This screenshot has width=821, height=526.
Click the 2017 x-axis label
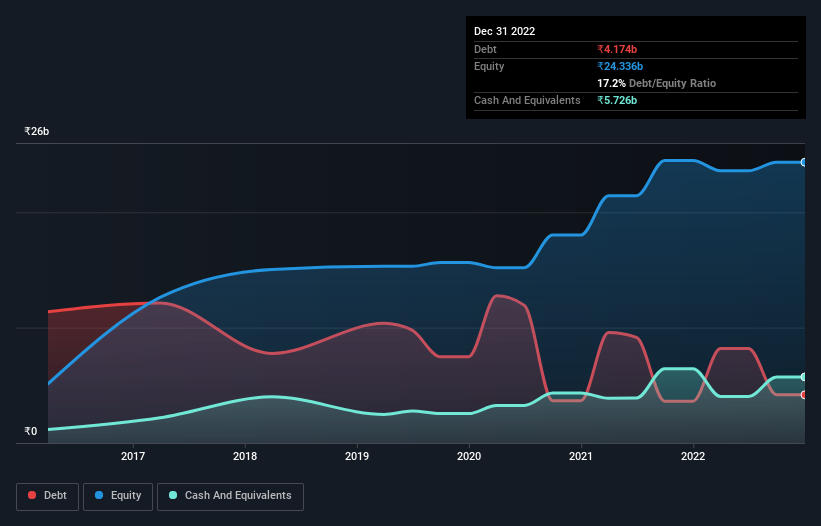click(133, 456)
